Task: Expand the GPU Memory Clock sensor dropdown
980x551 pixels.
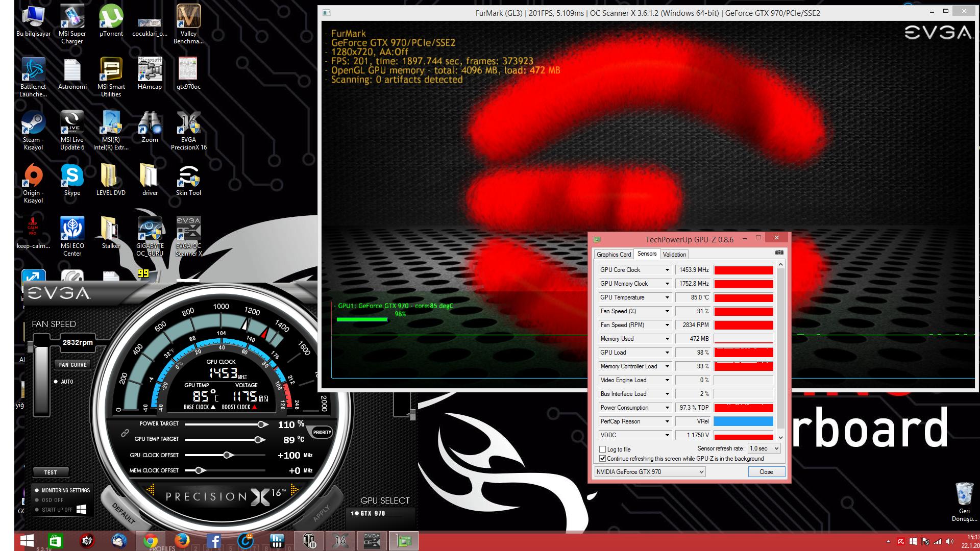Action: pyautogui.click(x=667, y=284)
